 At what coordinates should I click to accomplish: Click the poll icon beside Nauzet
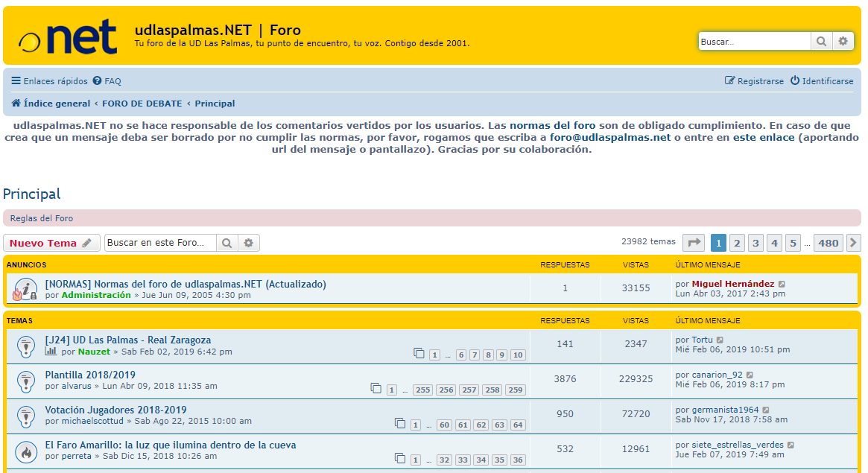pyautogui.click(x=51, y=352)
